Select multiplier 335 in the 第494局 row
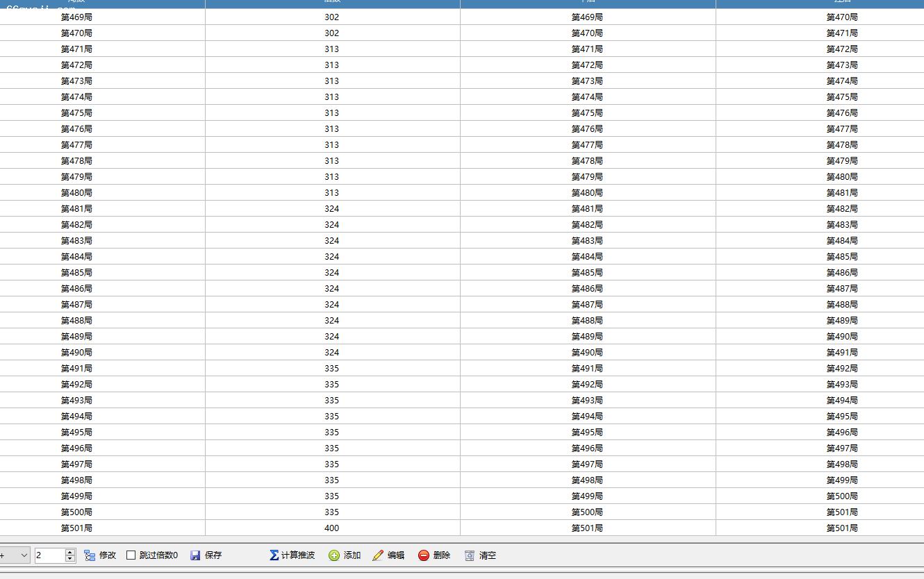This screenshot has width=924, height=579. pyautogui.click(x=332, y=417)
